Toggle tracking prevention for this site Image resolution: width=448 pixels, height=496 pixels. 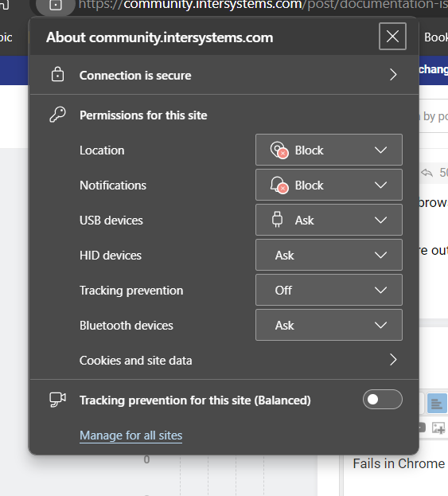click(383, 400)
